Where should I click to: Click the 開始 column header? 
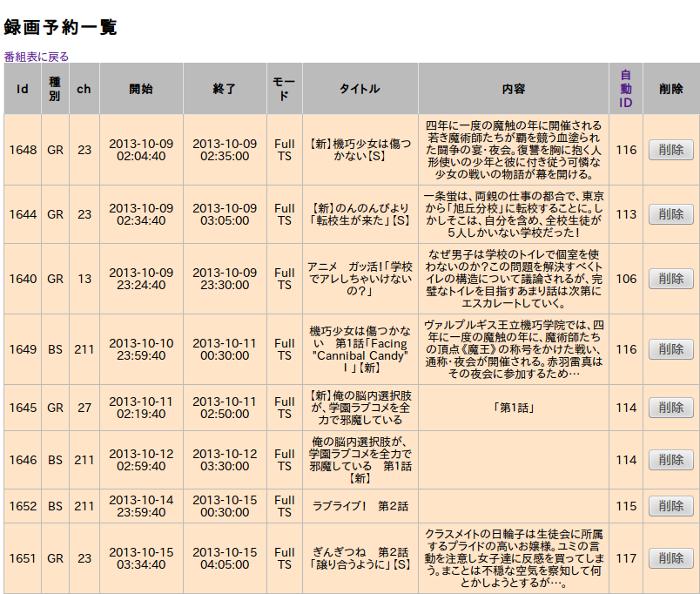pos(141,89)
